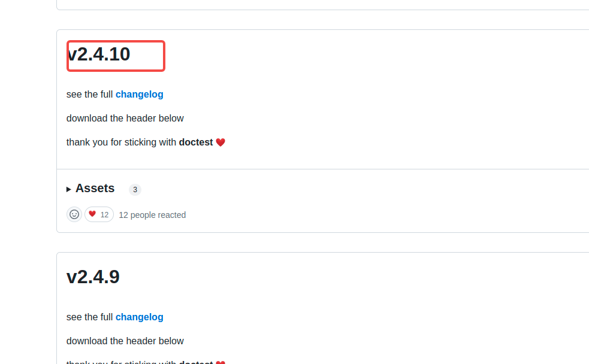The height and width of the screenshot is (364, 589).
Task: Toggle the heart reaction with 12 votes
Action: tap(99, 214)
